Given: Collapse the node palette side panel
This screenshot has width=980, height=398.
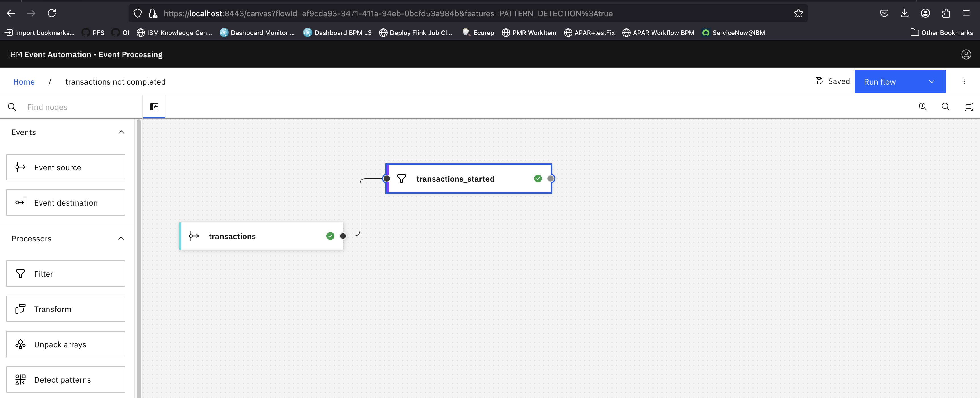Looking at the screenshot, I should pyautogui.click(x=154, y=107).
